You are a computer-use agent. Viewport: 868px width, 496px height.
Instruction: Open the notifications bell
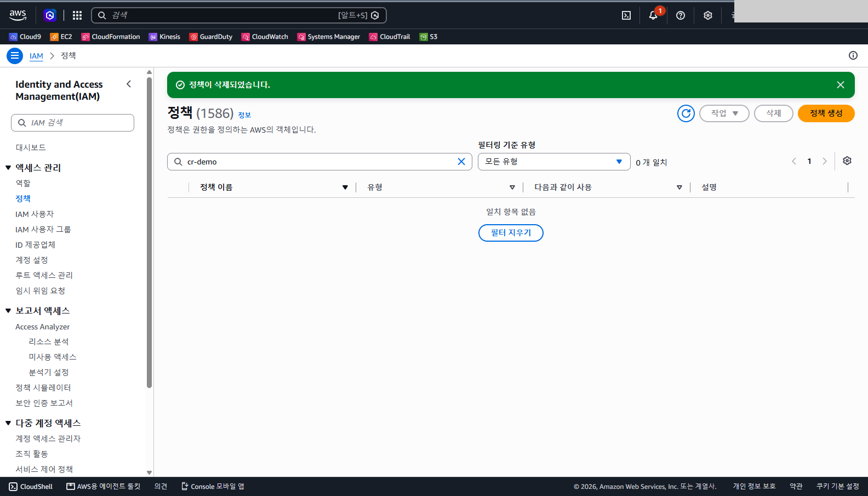point(653,15)
